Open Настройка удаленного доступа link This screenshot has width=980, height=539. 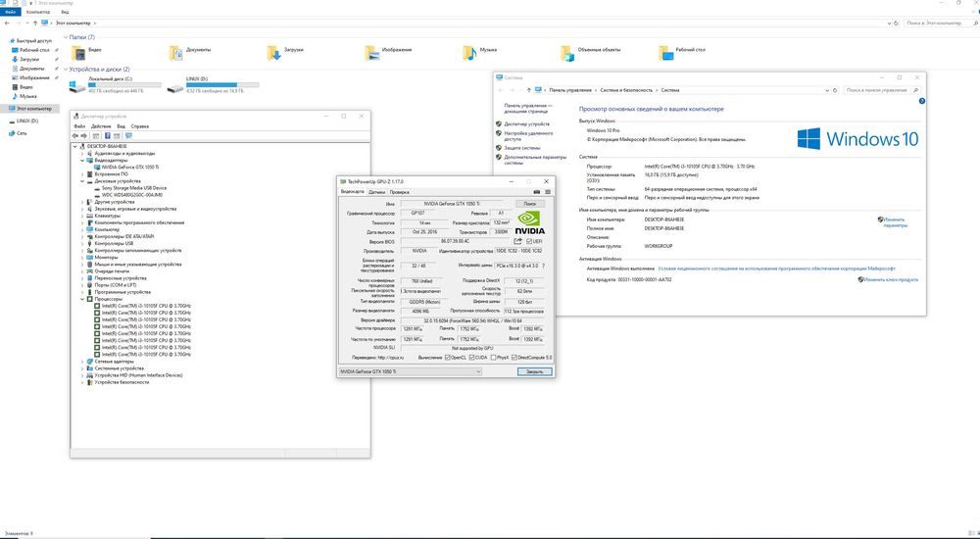[x=529, y=135]
